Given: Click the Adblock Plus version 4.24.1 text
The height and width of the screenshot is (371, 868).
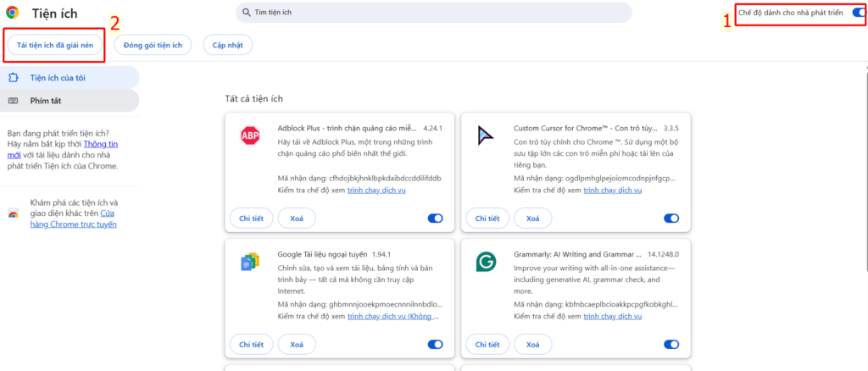Looking at the screenshot, I should click(433, 128).
